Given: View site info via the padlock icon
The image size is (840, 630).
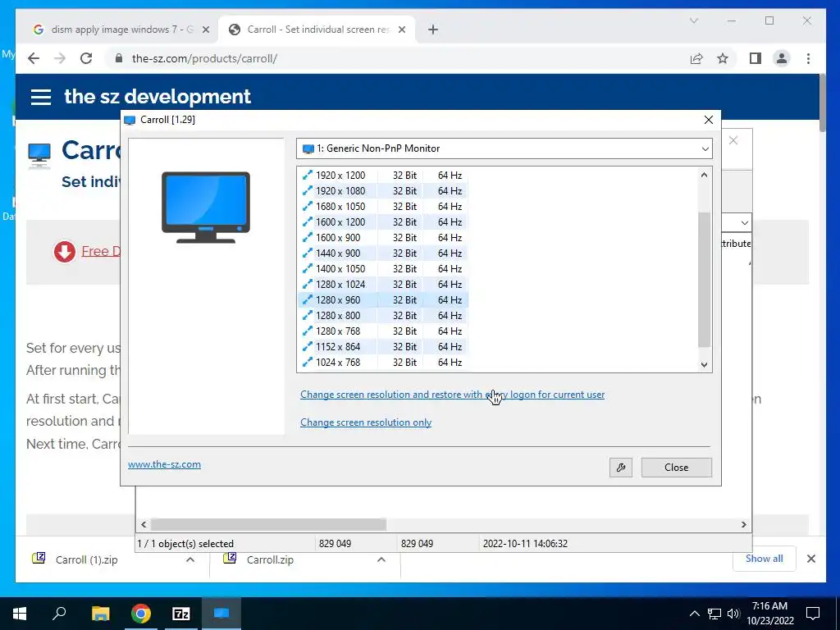Looking at the screenshot, I should point(119,58).
